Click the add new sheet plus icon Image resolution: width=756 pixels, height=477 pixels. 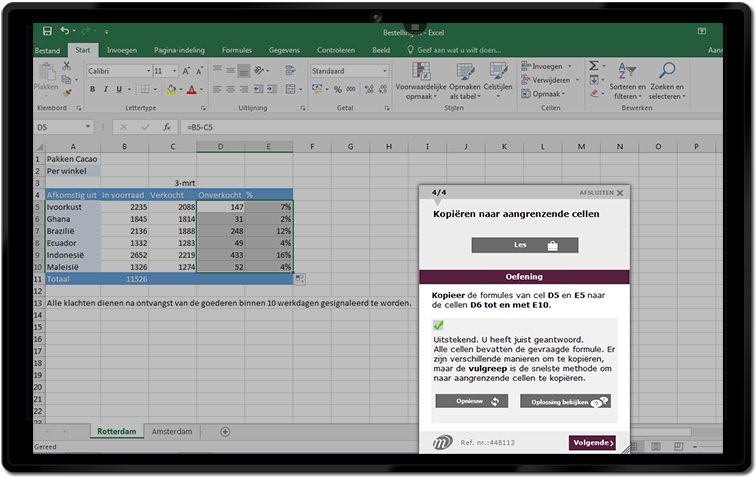[x=225, y=431]
